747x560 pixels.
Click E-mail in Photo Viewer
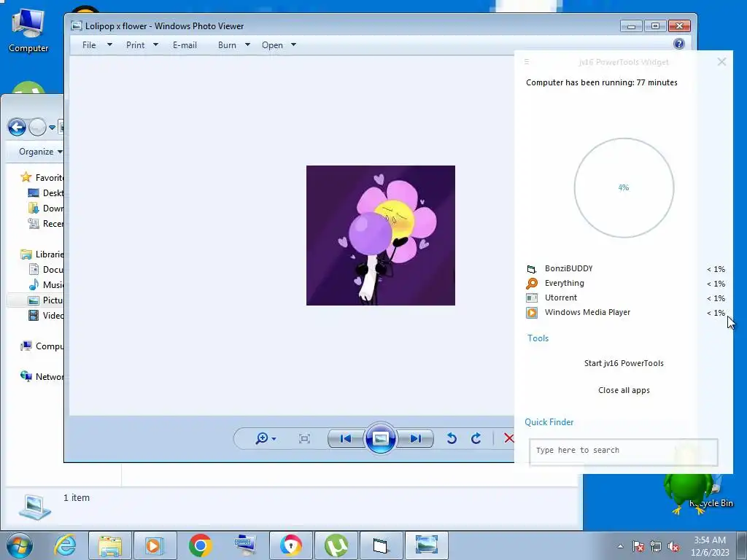[x=185, y=44]
